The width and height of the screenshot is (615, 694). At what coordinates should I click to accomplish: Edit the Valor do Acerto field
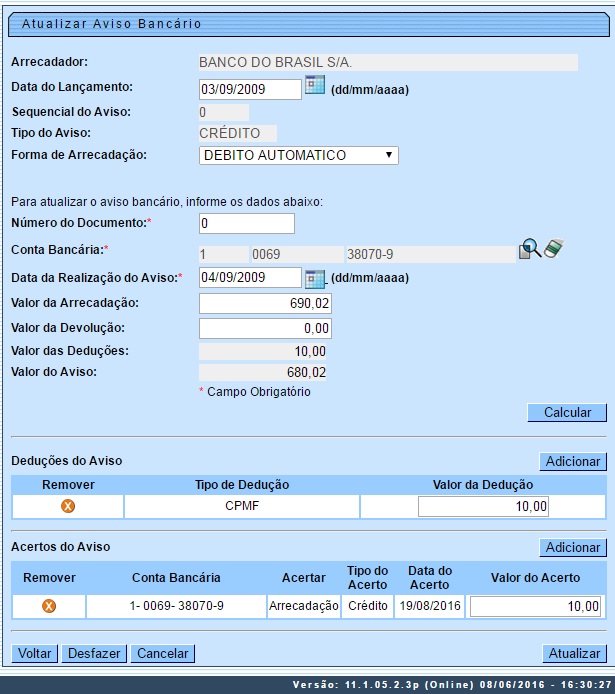coord(534,606)
